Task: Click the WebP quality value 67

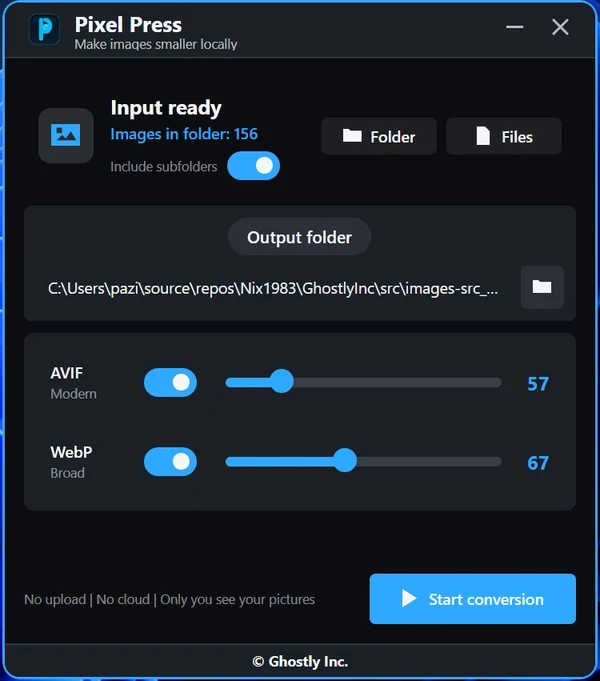Action: [538, 463]
